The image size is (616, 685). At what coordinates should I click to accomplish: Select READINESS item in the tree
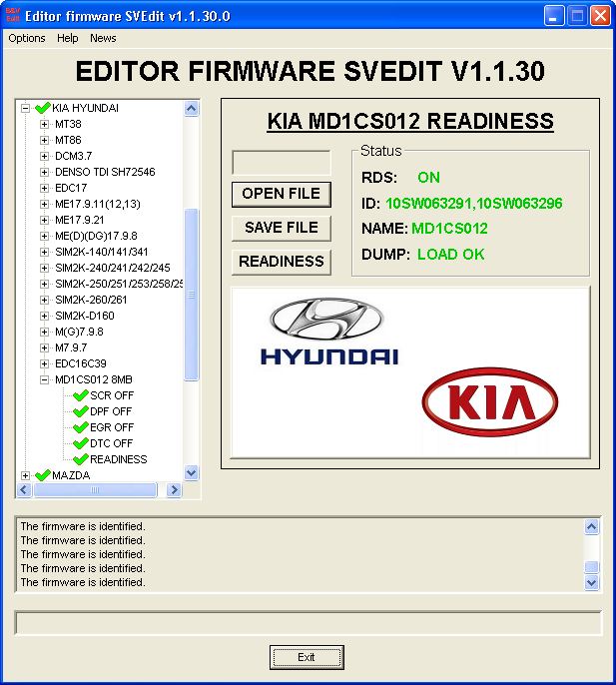119,459
